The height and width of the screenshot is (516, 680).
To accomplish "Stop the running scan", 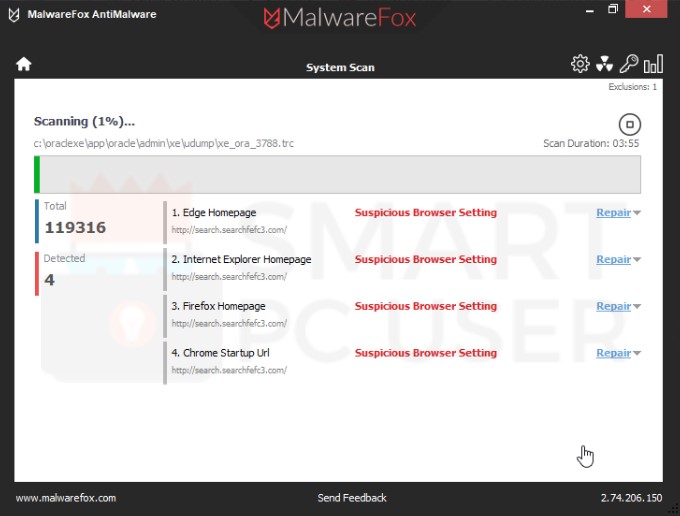I will 629,124.
